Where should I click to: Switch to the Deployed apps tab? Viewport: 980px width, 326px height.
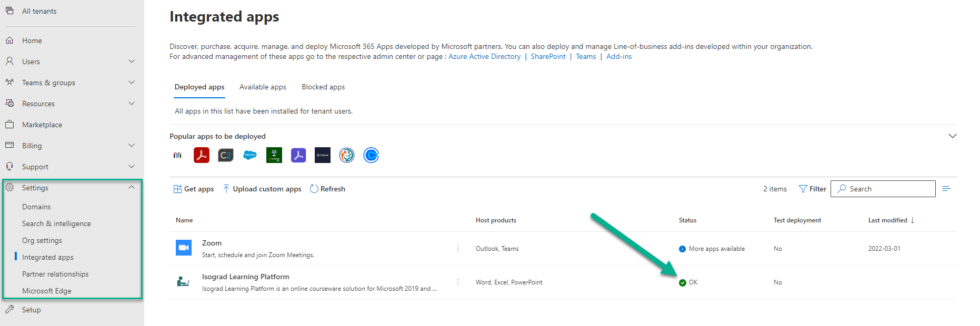coord(199,87)
